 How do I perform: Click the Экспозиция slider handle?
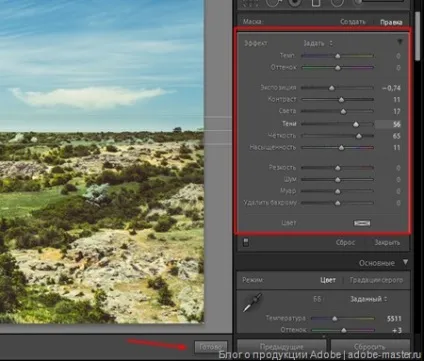pos(332,88)
